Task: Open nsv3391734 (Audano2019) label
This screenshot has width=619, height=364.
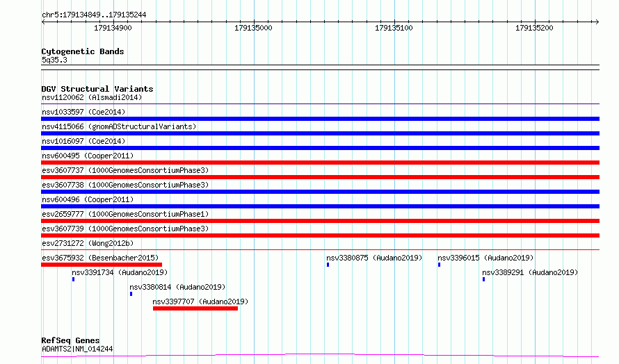Action: pos(120,272)
